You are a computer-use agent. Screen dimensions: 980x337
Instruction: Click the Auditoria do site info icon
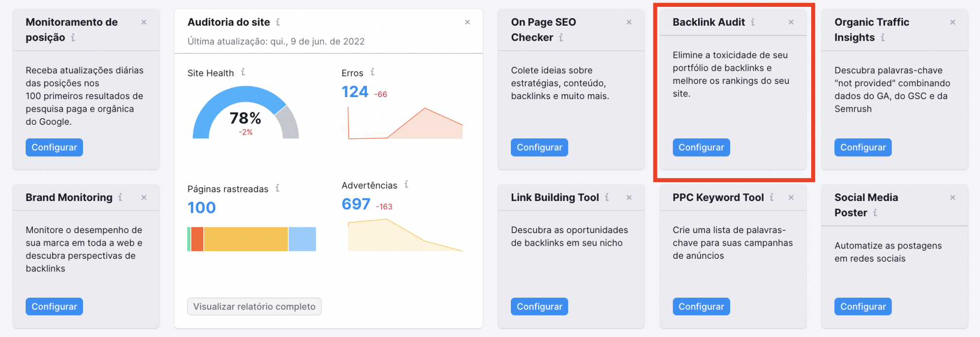coord(278,22)
